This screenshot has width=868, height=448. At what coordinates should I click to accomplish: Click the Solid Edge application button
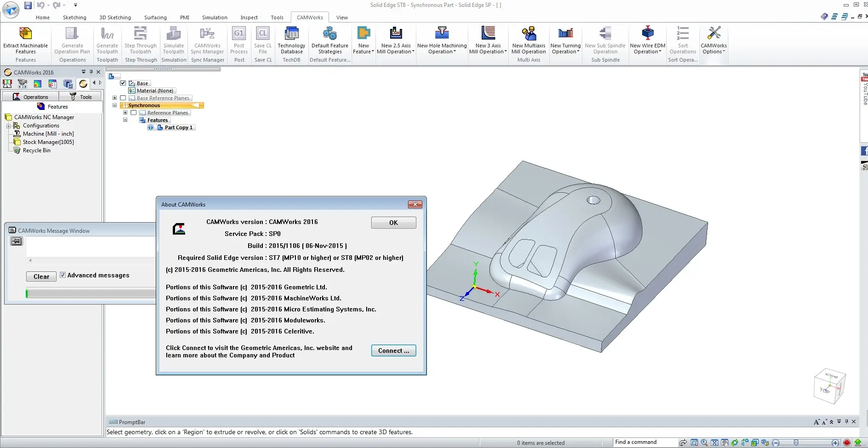tap(11, 9)
